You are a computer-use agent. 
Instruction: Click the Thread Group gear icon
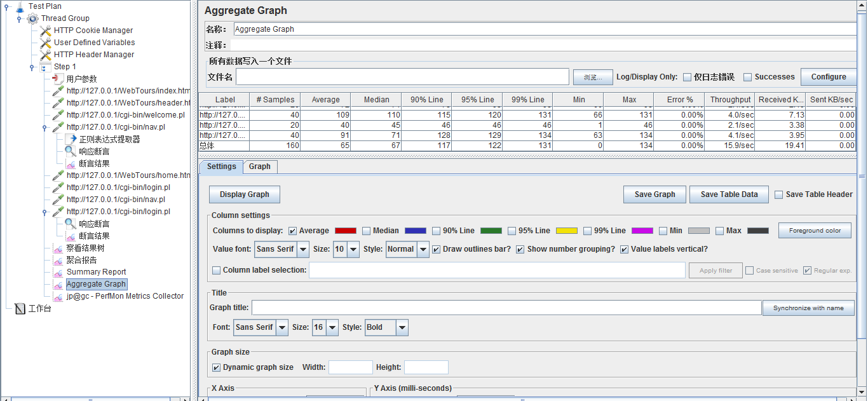(32, 18)
